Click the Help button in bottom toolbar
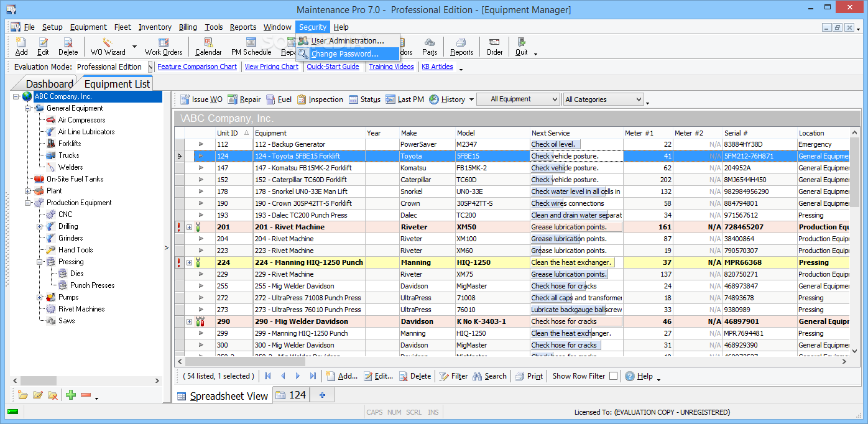 [639, 376]
